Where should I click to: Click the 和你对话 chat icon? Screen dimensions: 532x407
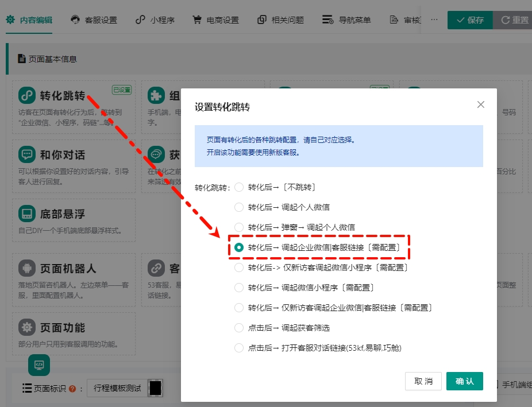[x=26, y=155]
